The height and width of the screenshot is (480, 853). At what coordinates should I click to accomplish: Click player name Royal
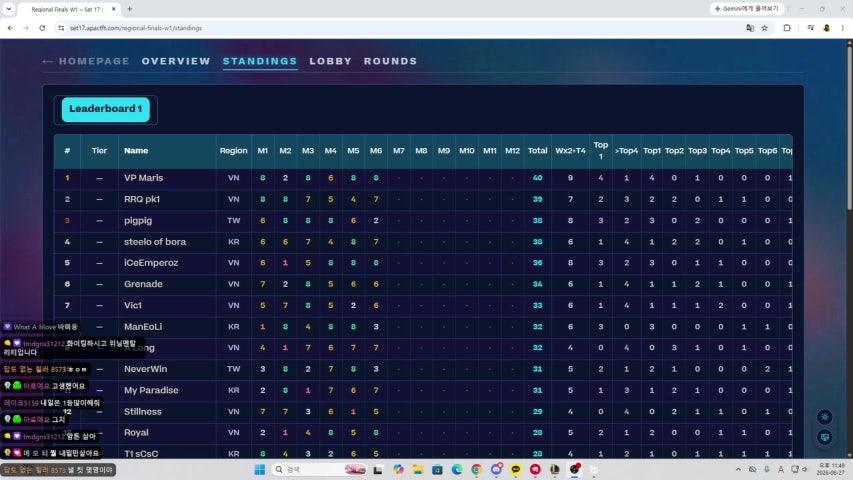136,433
